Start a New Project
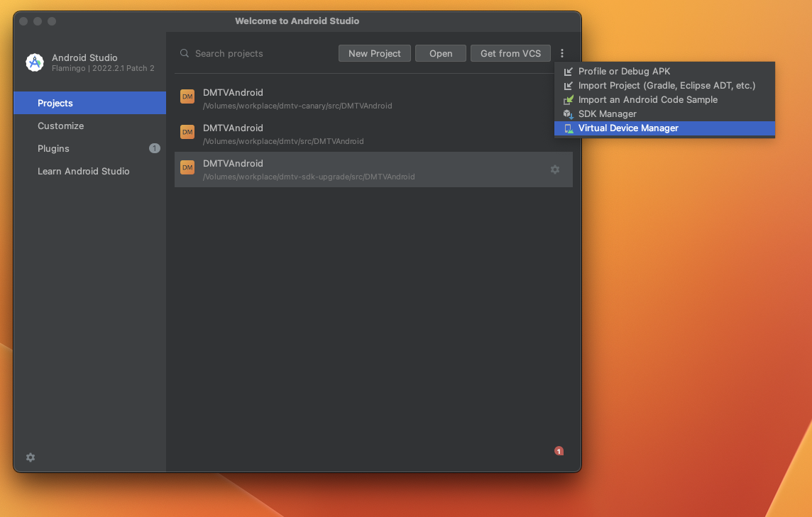This screenshot has height=517, width=812. [374, 53]
